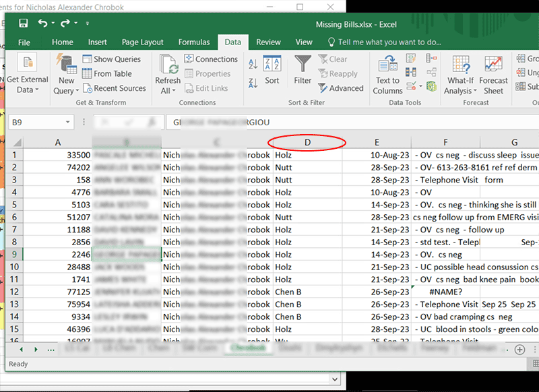Viewport: 539px width, 392px height.
Task: Switch to the Formulas ribbon tab
Action: pyautogui.click(x=193, y=42)
